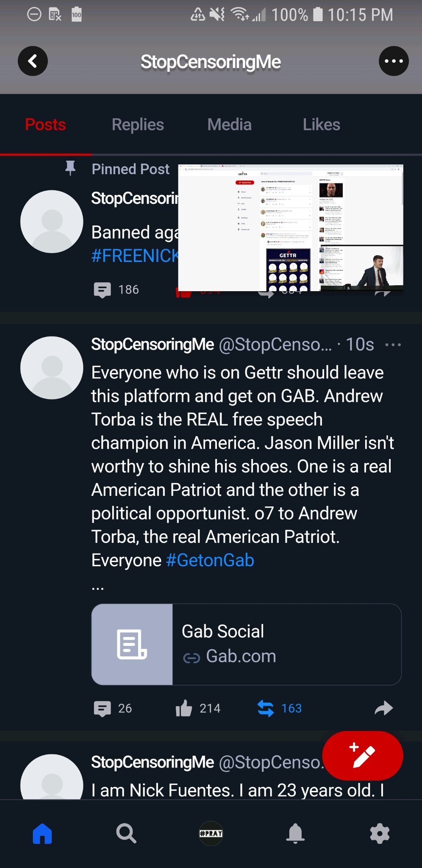Go back using the back arrow
Viewport: 422px width, 868px height.
[x=33, y=61]
